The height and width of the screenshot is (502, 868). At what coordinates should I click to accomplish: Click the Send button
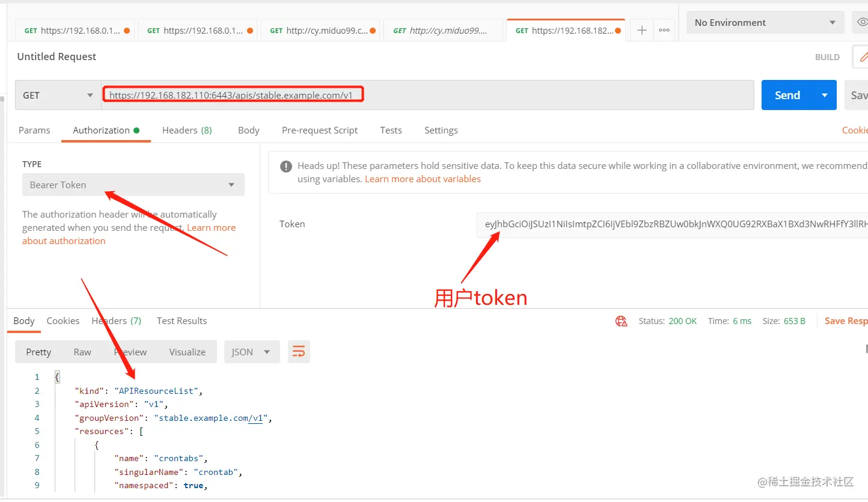787,95
